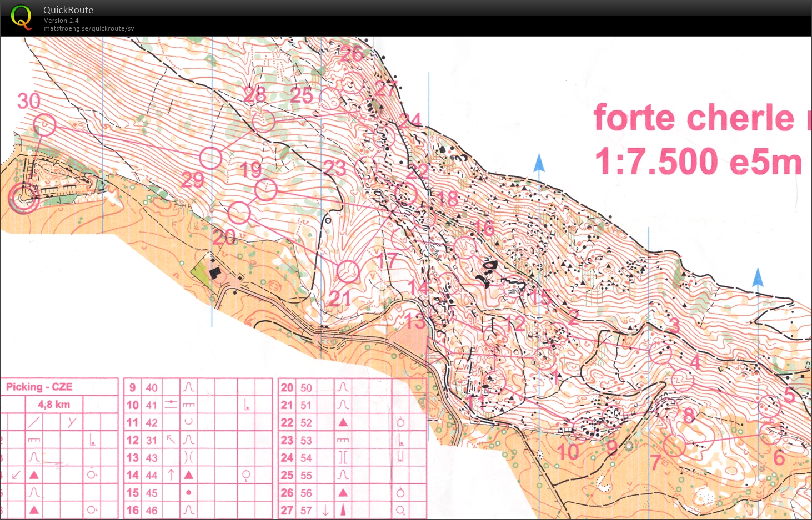Click code 51 in description row 21
The width and height of the screenshot is (812, 520).
tap(306, 405)
